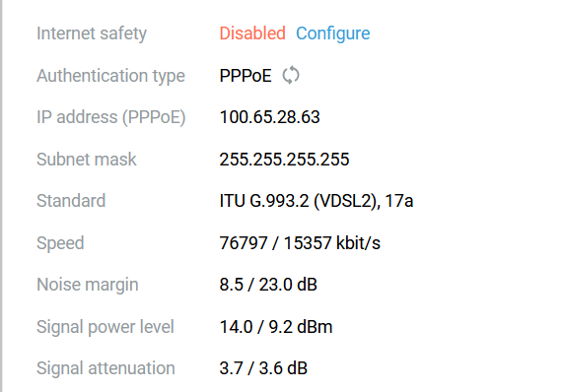Click the IP address (PPPoE) label
The height and width of the screenshot is (392, 564).
pyautogui.click(x=111, y=117)
